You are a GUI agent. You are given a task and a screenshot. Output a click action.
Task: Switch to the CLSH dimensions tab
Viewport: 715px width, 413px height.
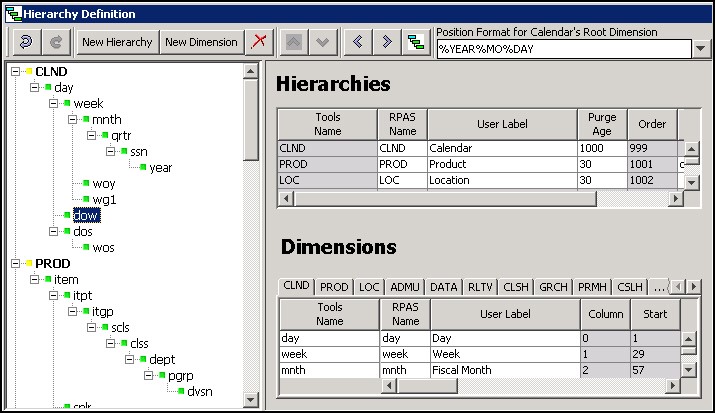[x=516, y=287]
